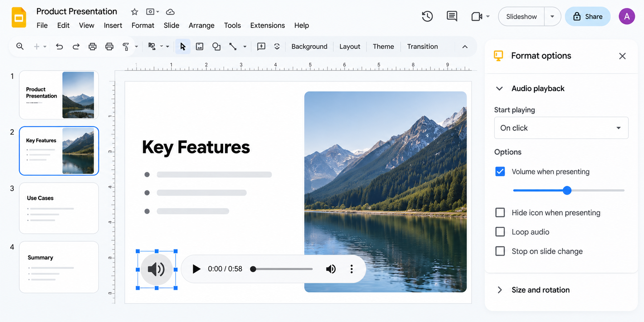644x322 pixels.
Task: Open the Arrange menu
Action: pyautogui.click(x=201, y=25)
